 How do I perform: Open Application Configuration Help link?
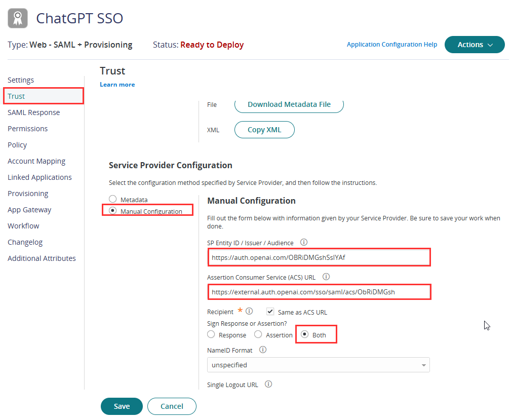pos(392,45)
